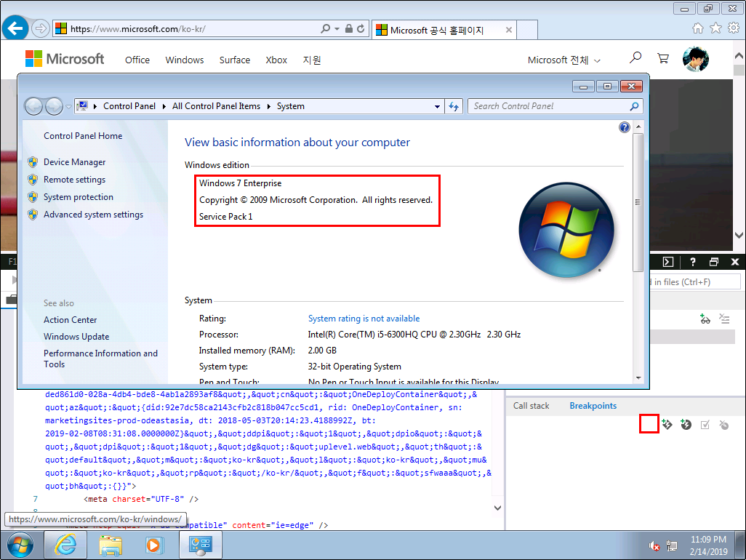This screenshot has height=560, width=746.
Task: Expand the arrow before All Control Panel Items
Action: 164,106
